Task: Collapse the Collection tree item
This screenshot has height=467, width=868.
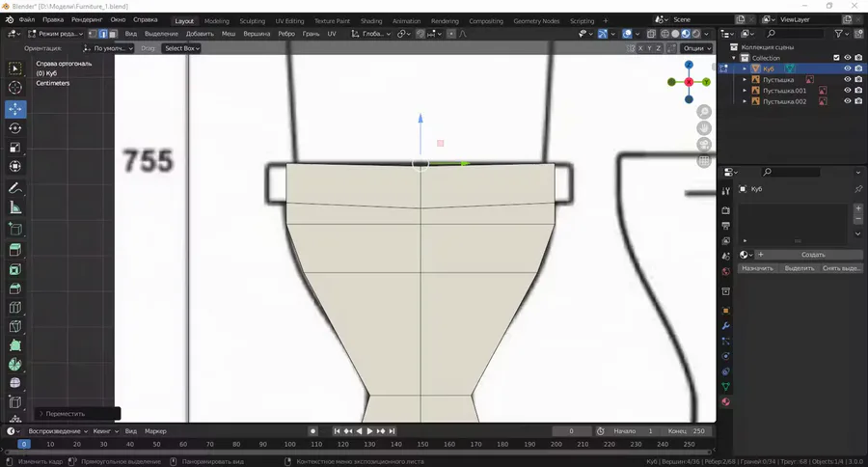Action: [734, 58]
